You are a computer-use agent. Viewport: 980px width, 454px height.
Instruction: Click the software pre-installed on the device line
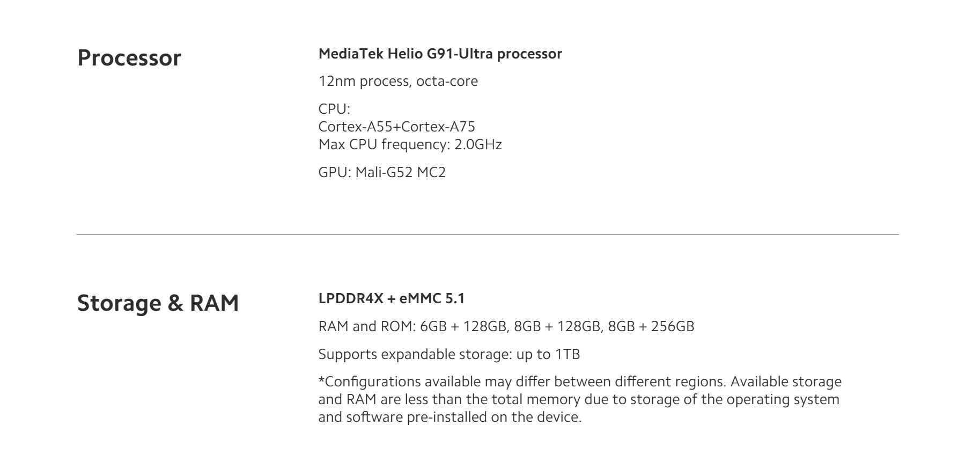450,417
